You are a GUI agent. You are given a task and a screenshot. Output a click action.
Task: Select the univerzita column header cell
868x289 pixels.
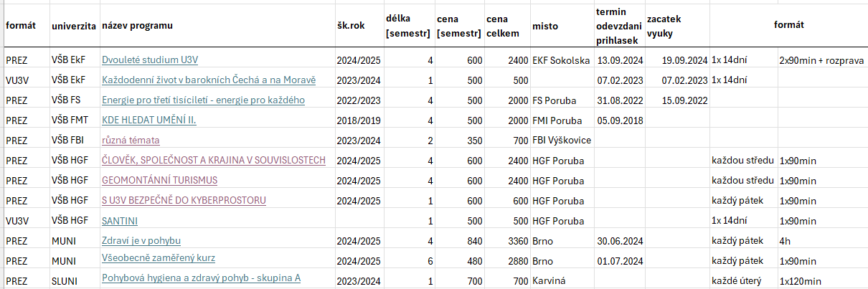(74, 27)
